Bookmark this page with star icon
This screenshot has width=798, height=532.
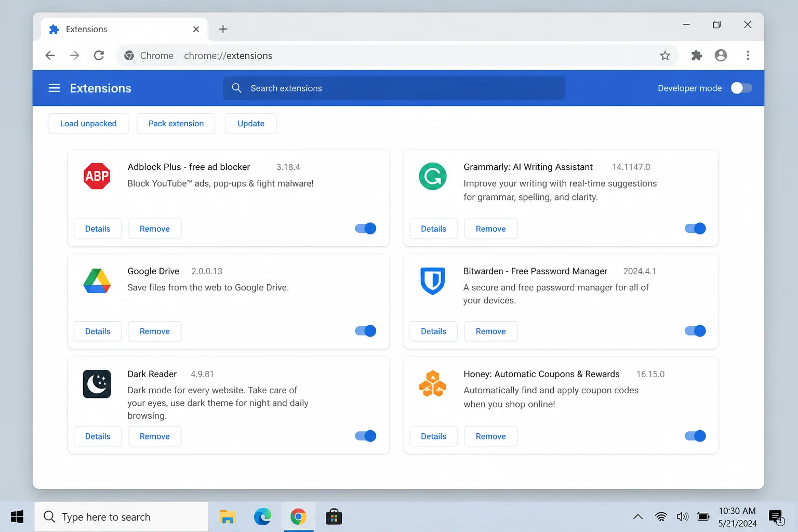pyautogui.click(x=665, y=56)
